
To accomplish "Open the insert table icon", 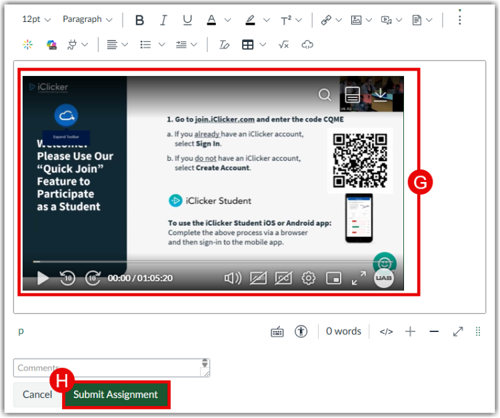I will click(x=248, y=45).
